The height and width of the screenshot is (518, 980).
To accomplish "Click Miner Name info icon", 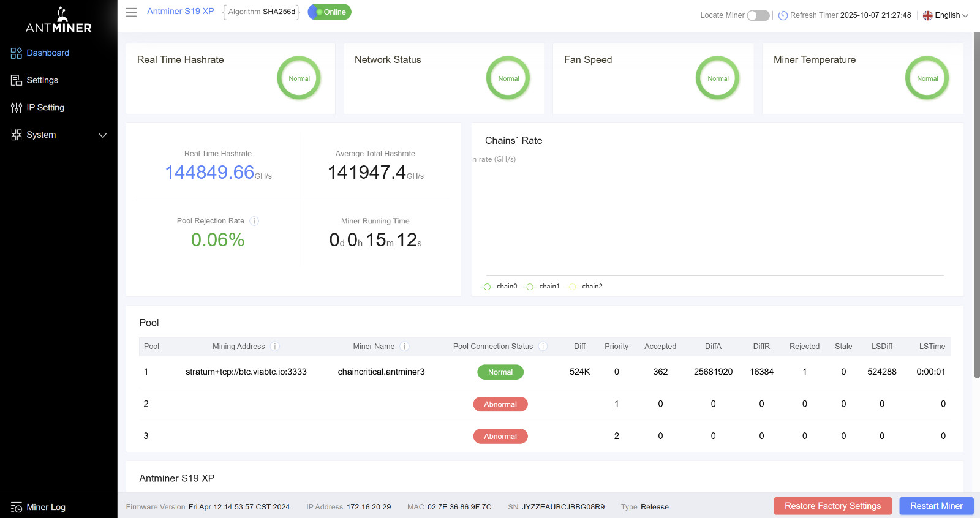I will [x=404, y=347].
